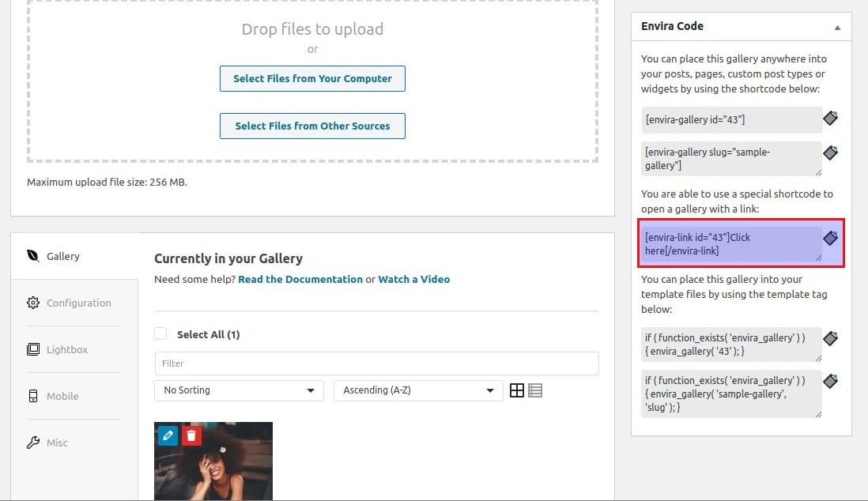Switch to grid view layout icon
The width and height of the screenshot is (868, 501).
coord(517,390)
